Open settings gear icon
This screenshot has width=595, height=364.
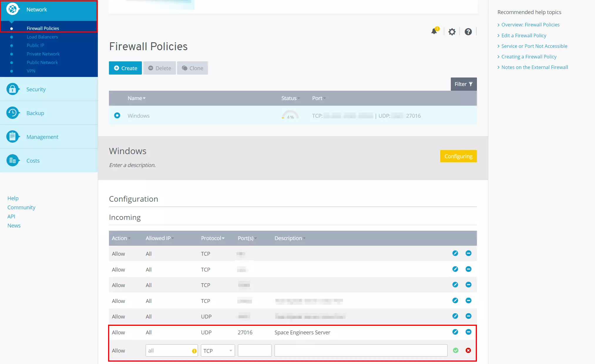coord(452,32)
